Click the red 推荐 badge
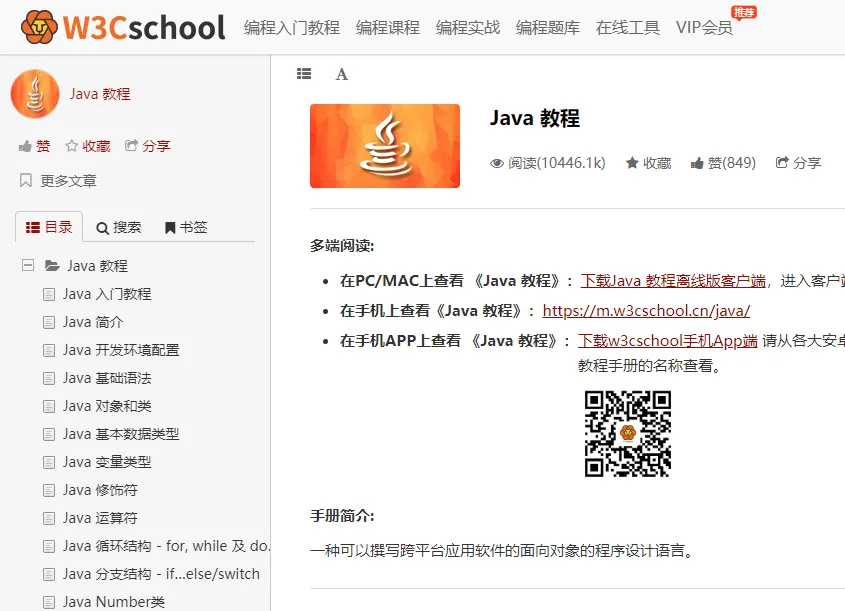The width and height of the screenshot is (845, 611). pyautogui.click(x=744, y=12)
